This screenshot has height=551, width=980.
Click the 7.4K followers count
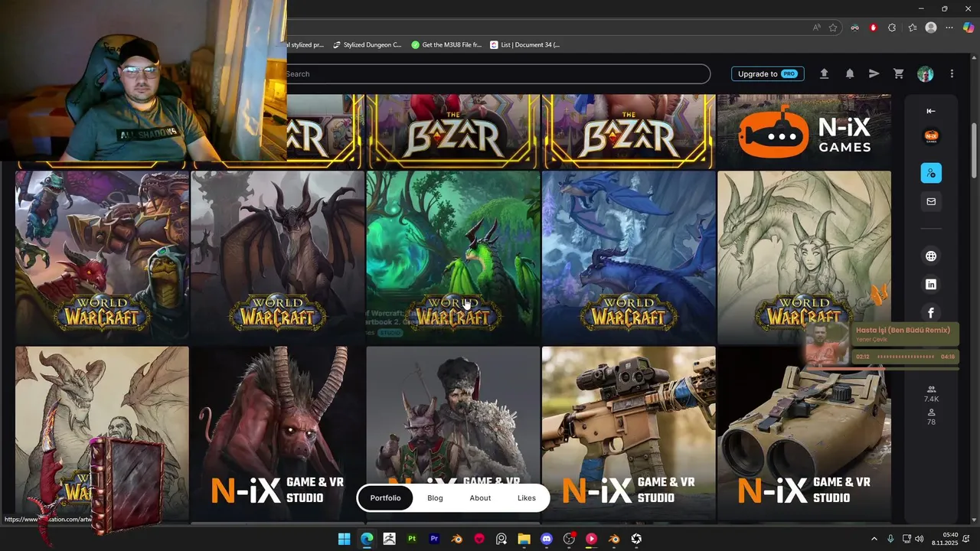click(x=931, y=394)
